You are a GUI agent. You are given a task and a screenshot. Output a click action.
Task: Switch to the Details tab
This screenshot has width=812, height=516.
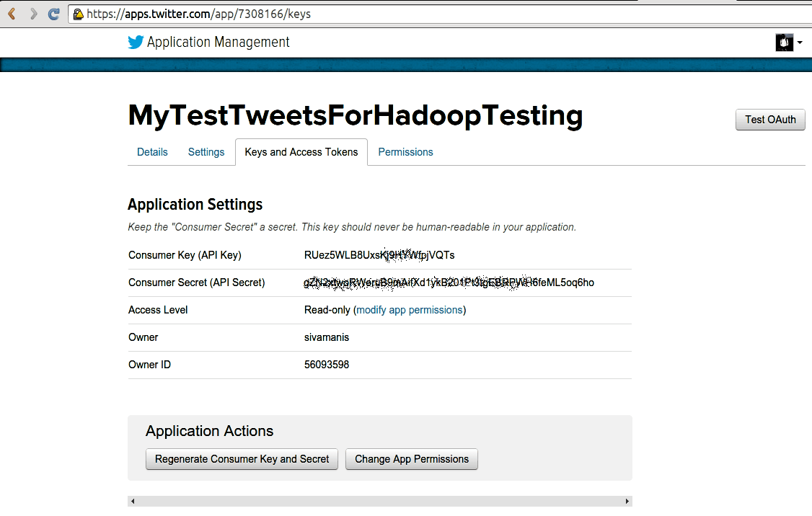tap(152, 152)
